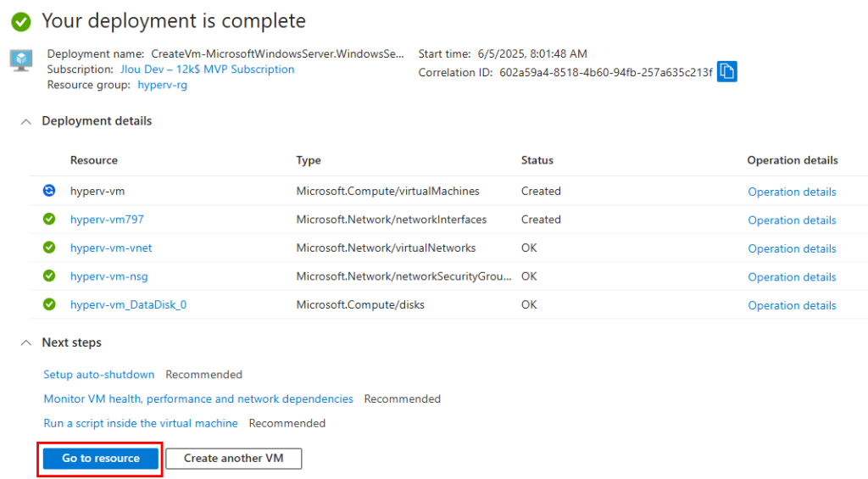Click the green check icon beside hyperv-vm797

(x=49, y=219)
